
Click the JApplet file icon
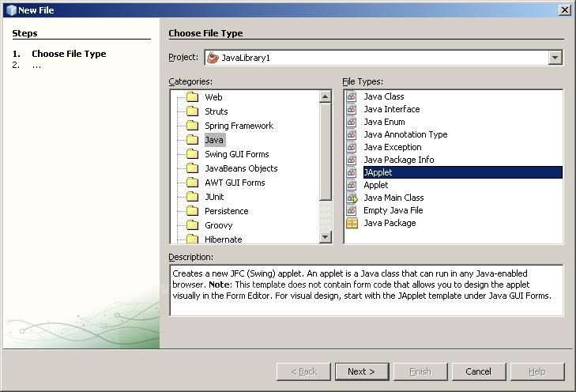coord(352,172)
